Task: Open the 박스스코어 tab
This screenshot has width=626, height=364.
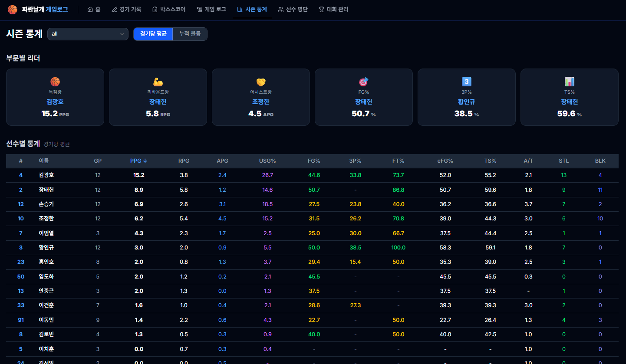Action: point(168,10)
